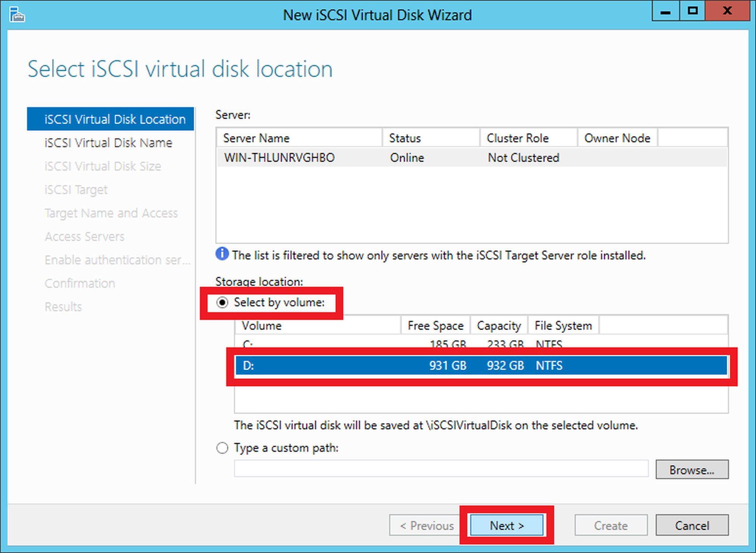The image size is (756, 553).
Task: Click the Browse button
Action: tap(692, 470)
